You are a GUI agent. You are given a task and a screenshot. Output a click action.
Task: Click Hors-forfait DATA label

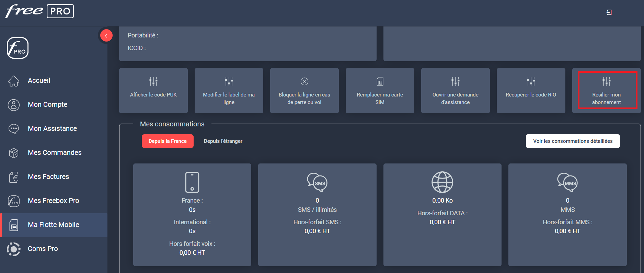point(442,213)
